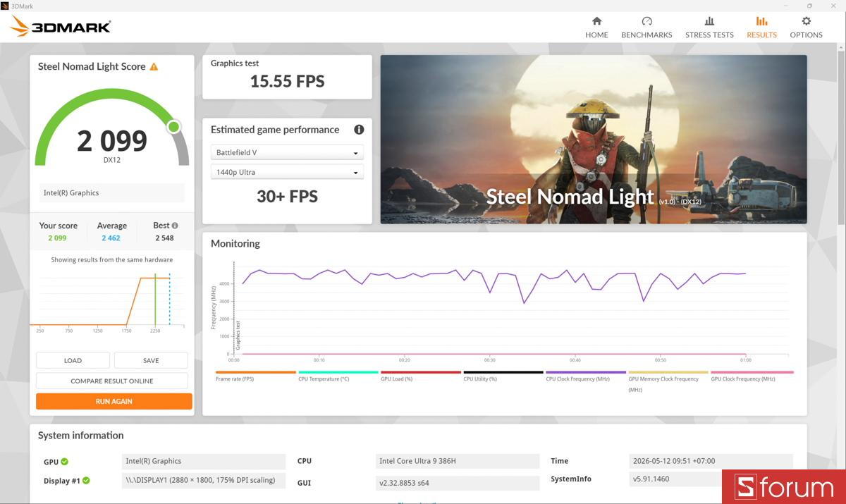The height and width of the screenshot is (504, 846).
Task: Switch to the STRESS TESTS tab
Action: coord(709,27)
